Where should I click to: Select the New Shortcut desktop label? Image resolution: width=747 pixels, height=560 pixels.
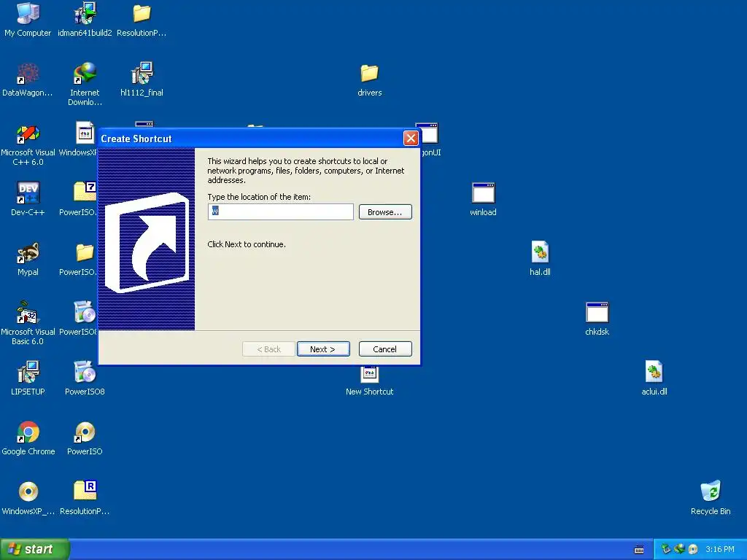pyautogui.click(x=369, y=392)
